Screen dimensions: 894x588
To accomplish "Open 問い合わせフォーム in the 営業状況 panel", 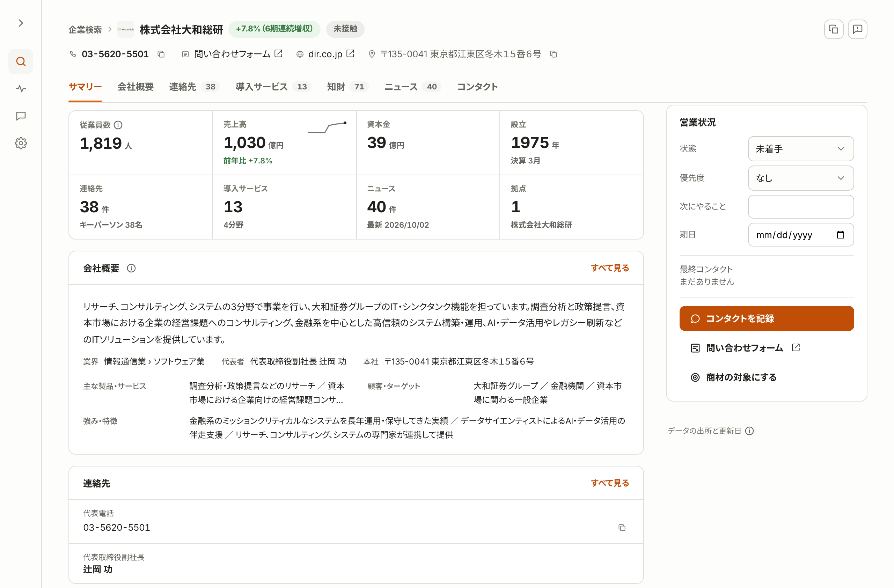I will point(745,348).
